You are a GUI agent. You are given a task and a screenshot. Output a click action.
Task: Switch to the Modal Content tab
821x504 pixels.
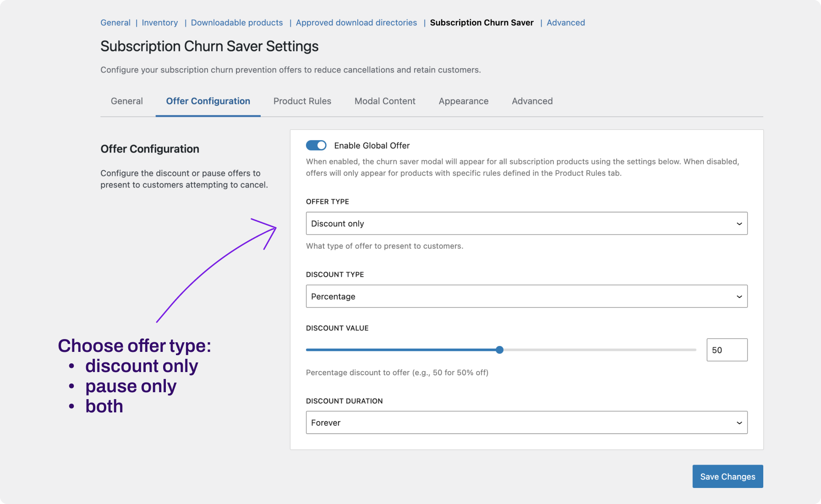[x=385, y=101]
